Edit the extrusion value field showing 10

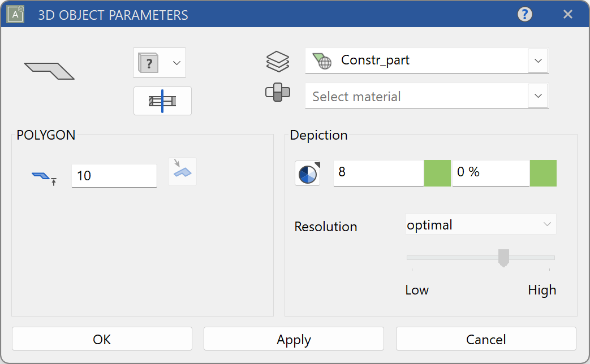click(113, 176)
